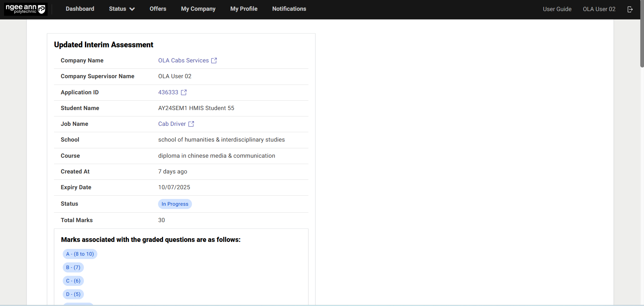Follow the OLA Cabs Services link
644x306 pixels.
click(184, 60)
